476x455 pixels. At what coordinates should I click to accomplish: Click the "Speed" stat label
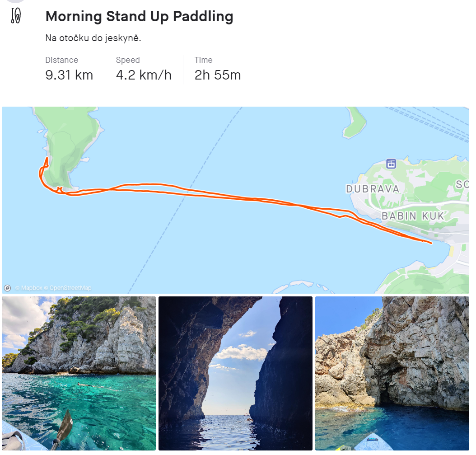click(128, 60)
